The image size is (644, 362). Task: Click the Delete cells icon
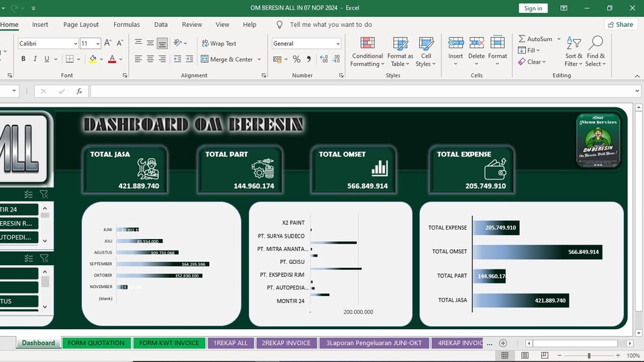pos(476,44)
